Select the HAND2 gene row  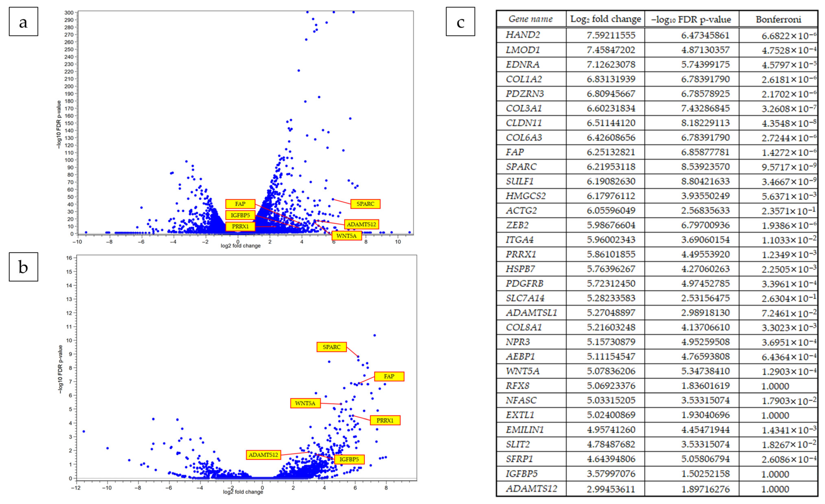coord(523,35)
